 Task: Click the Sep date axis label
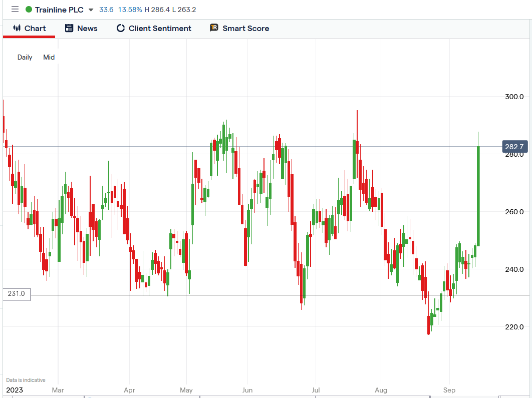[449, 390]
